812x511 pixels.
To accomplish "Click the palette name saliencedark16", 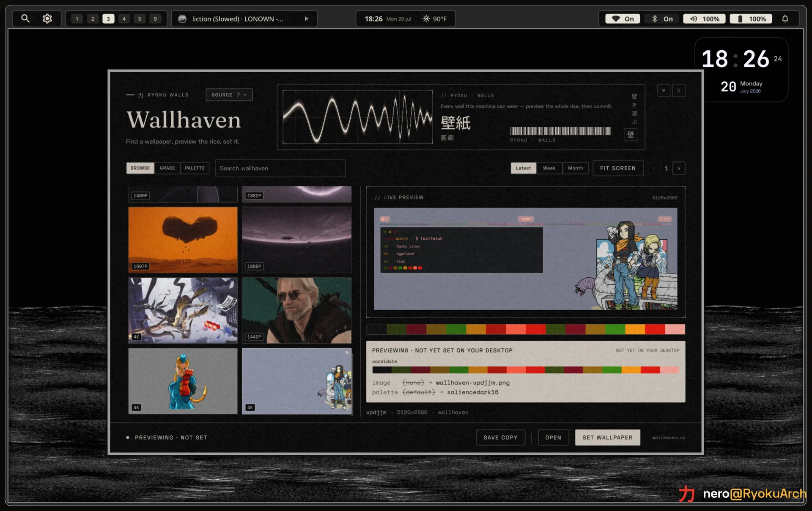I will click(473, 392).
